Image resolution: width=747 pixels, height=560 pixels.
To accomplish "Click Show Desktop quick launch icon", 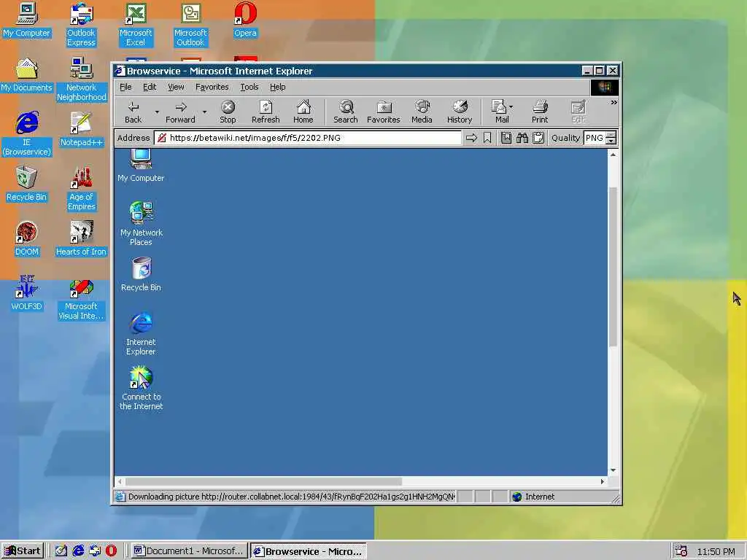I will tap(61, 551).
